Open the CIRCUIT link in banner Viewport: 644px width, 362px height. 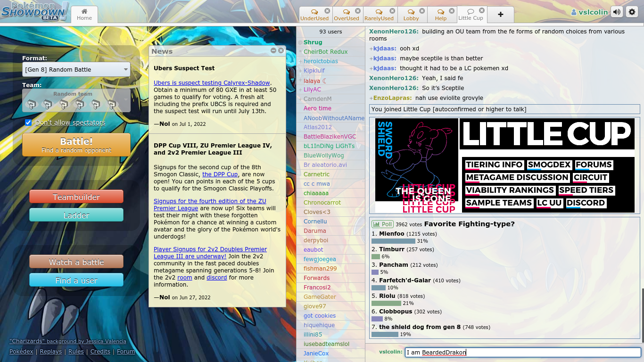(590, 178)
